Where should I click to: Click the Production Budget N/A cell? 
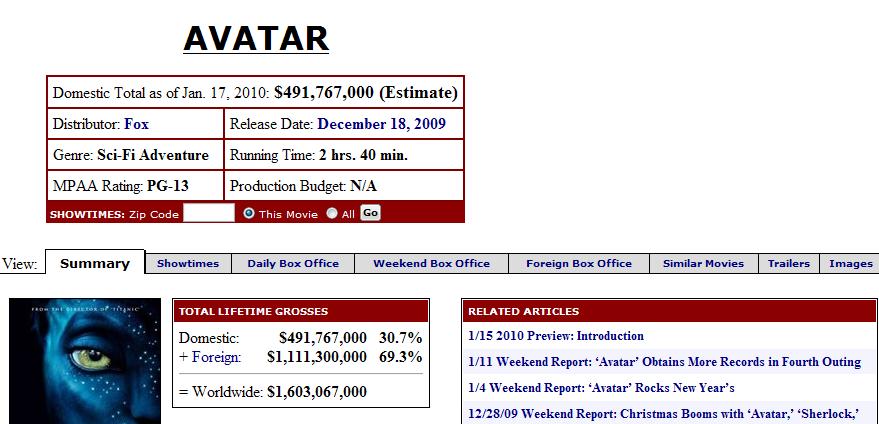344,186
